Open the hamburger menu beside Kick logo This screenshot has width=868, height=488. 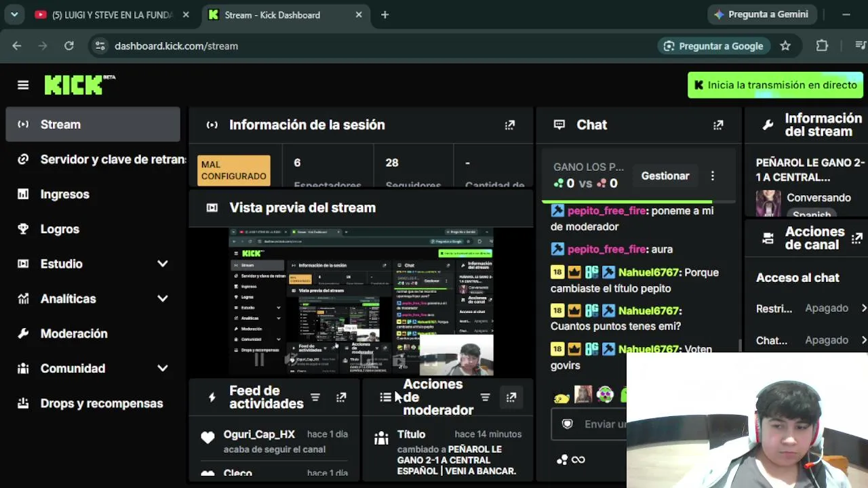(23, 85)
